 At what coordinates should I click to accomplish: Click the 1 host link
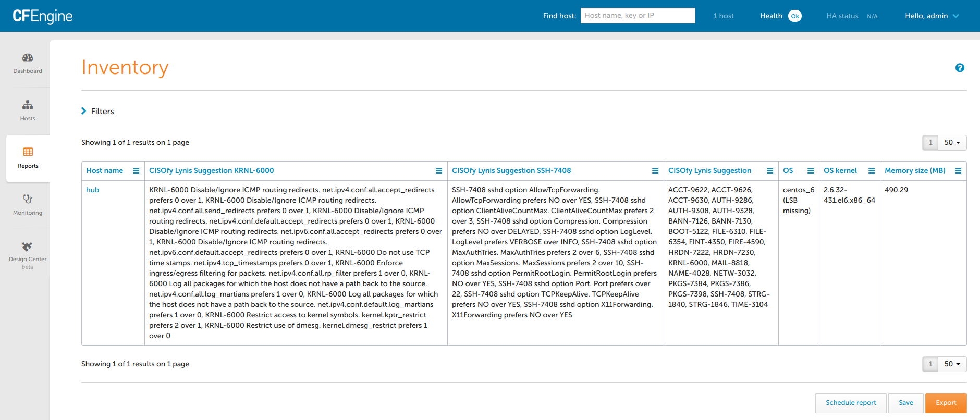click(724, 16)
